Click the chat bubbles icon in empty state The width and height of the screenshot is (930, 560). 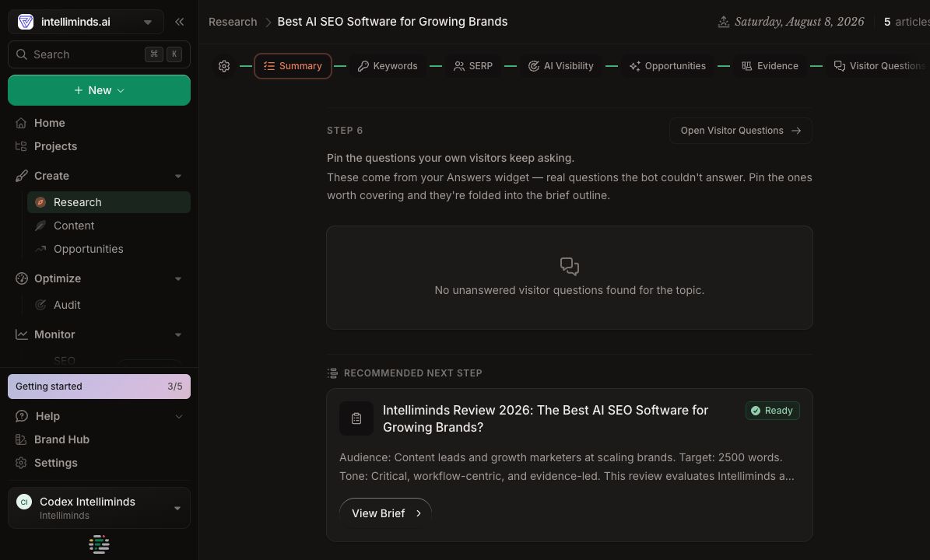click(x=570, y=266)
